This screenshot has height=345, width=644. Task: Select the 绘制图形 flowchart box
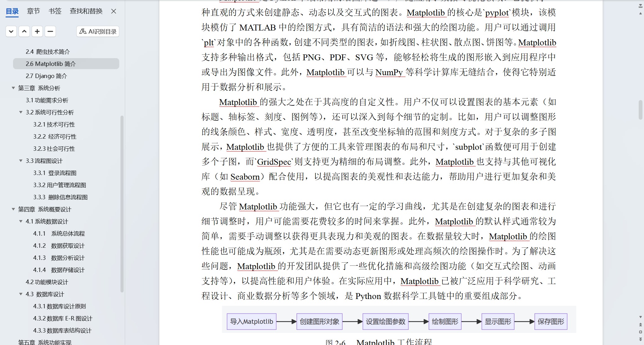click(x=445, y=321)
